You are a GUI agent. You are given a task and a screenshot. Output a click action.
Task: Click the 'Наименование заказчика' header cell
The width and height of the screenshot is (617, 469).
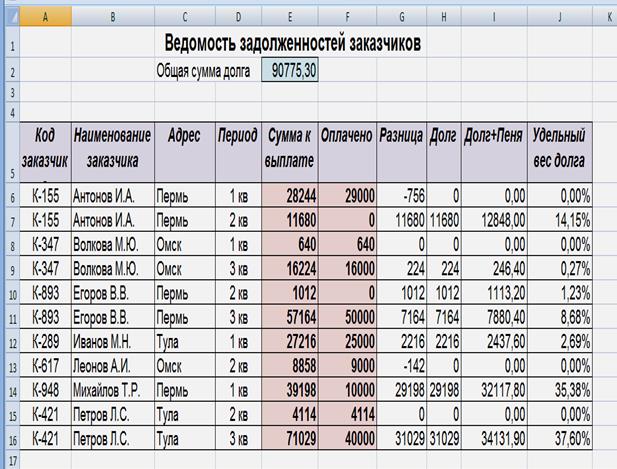pos(113,152)
